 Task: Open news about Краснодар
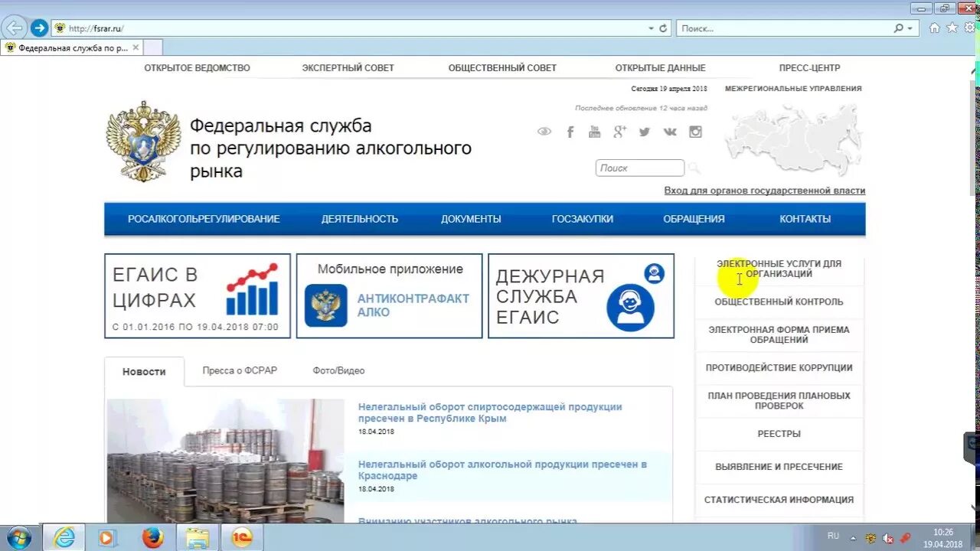pos(502,470)
